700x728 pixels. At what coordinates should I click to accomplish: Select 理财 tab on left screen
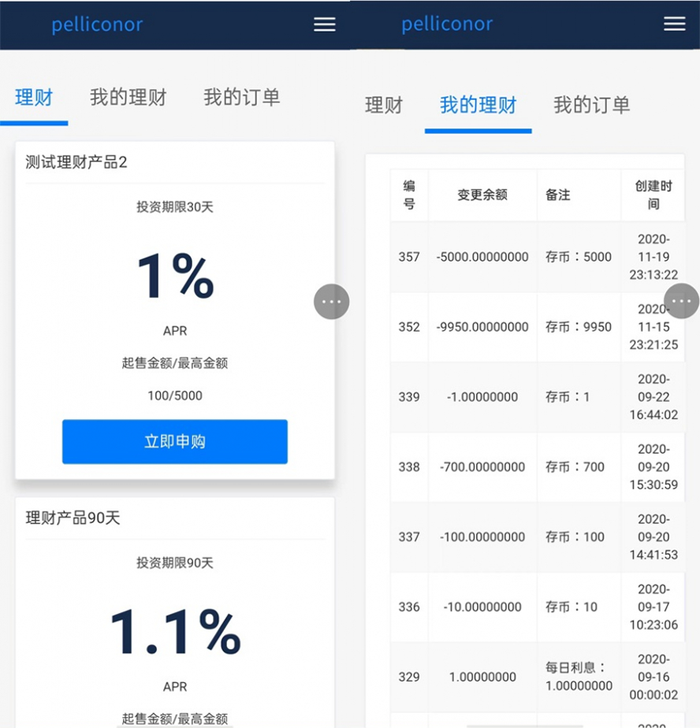[x=34, y=98]
